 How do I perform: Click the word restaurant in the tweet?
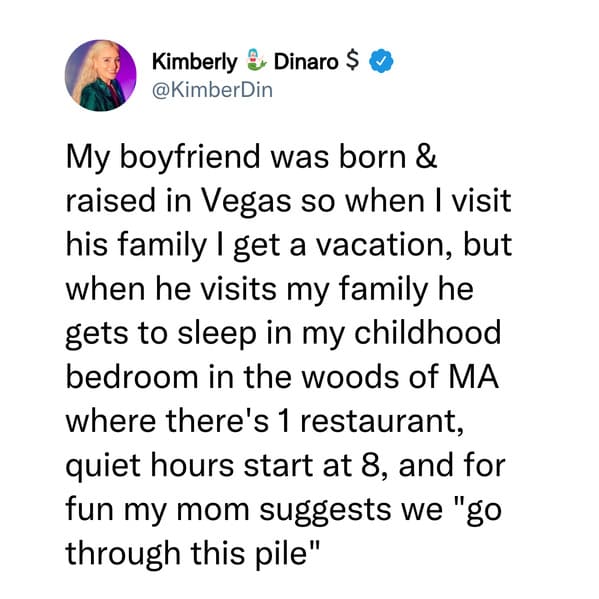coord(382,421)
